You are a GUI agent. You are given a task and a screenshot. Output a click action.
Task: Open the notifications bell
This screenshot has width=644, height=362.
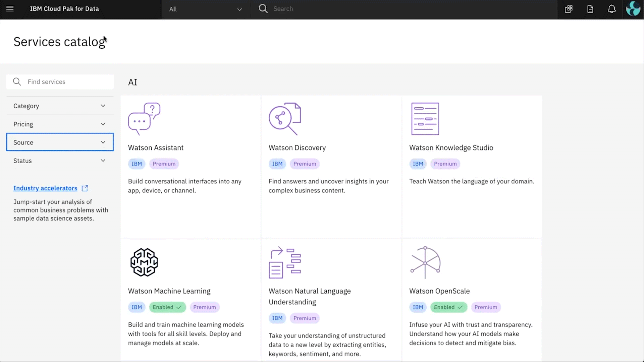612,9
